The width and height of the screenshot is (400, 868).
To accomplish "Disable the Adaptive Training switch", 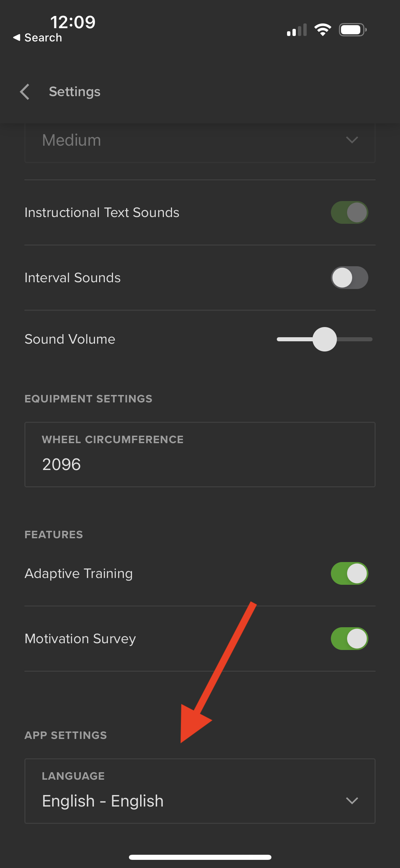I will point(349,574).
